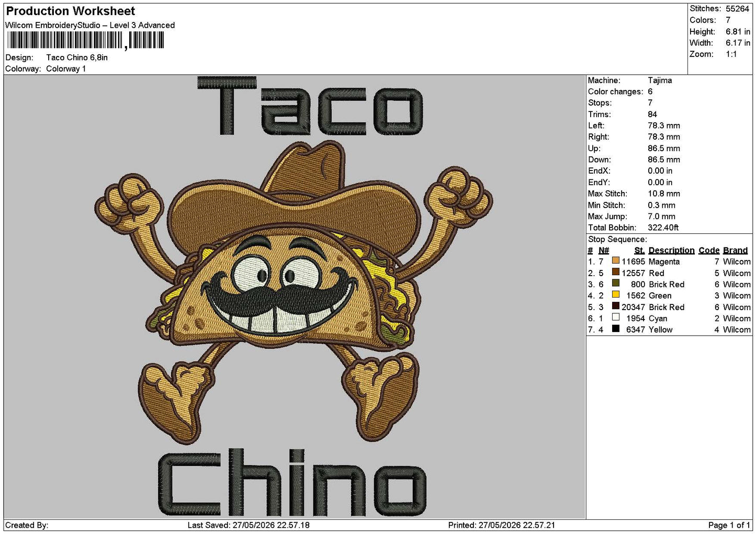The image size is (756, 534).
Task: Click the Width value 6.17 in
Action: click(738, 43)
